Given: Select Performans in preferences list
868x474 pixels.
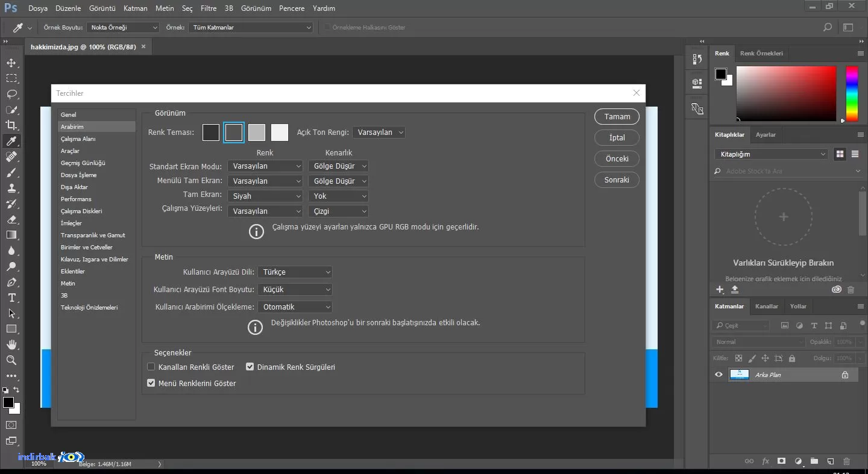Looking at the screenshot, I should coord(96,199).
